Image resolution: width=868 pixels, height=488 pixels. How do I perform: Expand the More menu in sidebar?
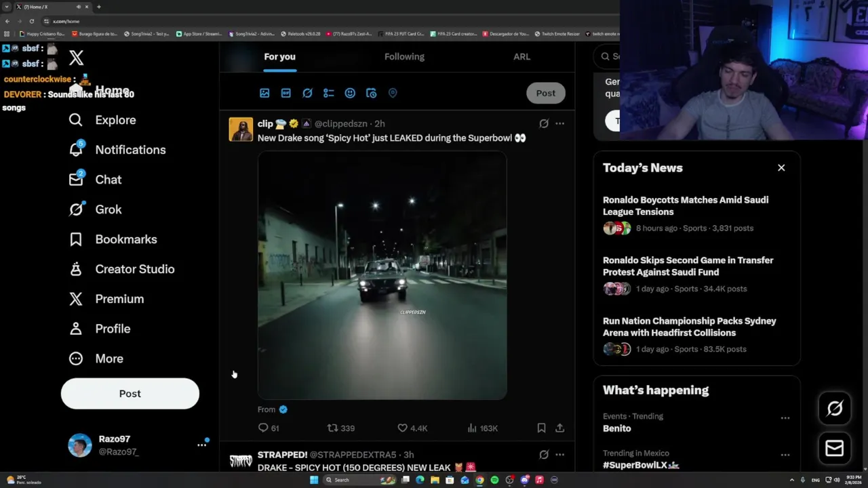96,359
